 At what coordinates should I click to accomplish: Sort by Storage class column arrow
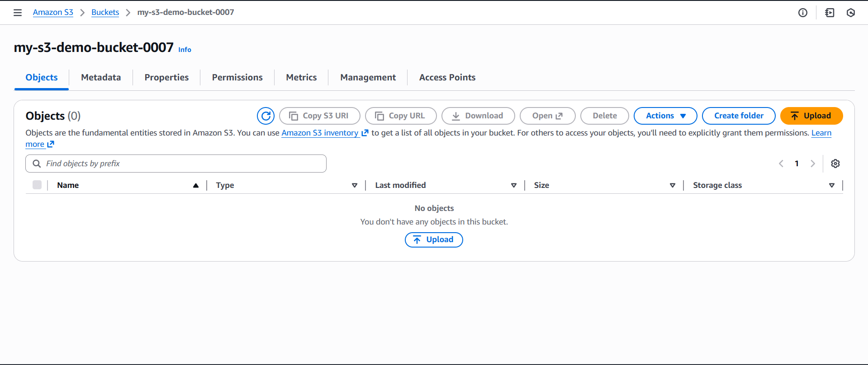(x=832, y=185)
